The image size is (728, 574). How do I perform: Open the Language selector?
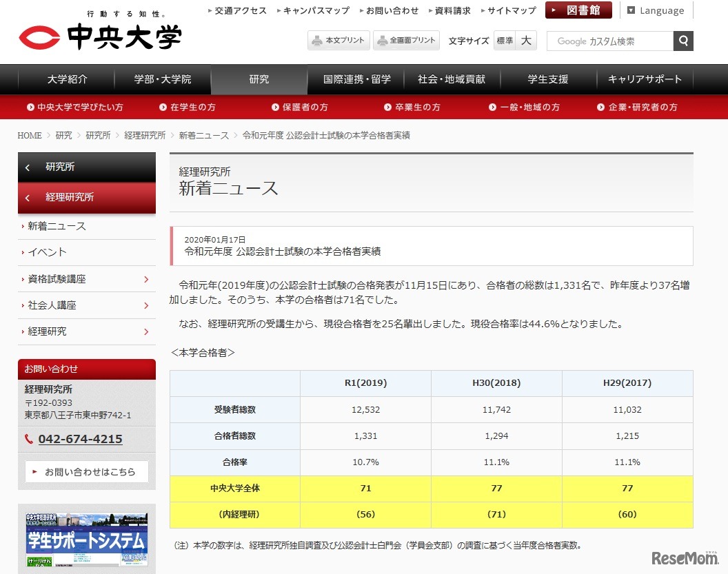pyautogui.click(x=655, y=10)
